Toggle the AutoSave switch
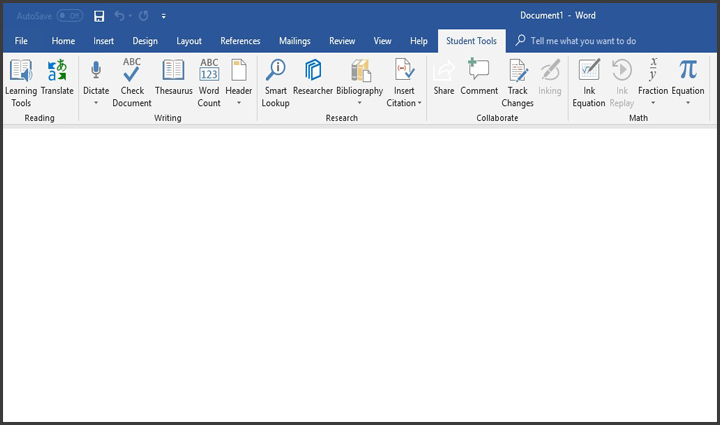The image size is (720, 425). (70, 16)
